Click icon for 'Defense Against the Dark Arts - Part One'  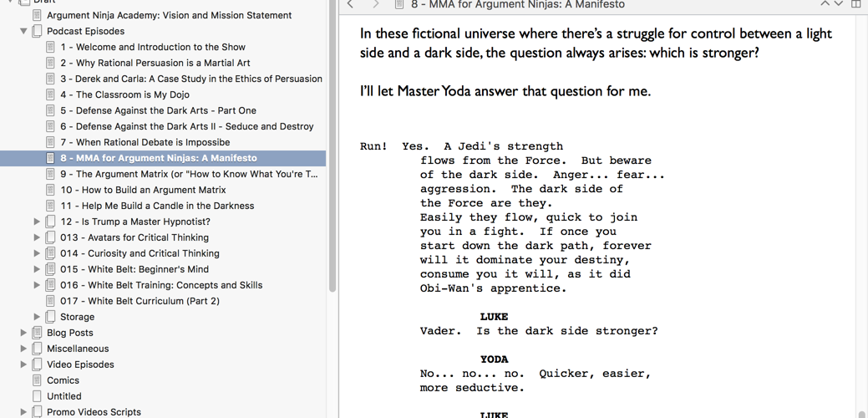pyautogui.click(x=51, y=110)
